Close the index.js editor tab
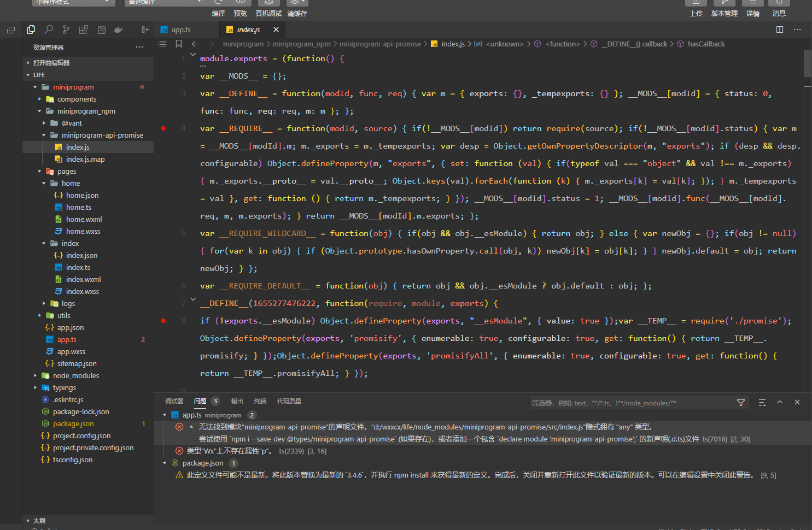This screenshot has height=530, width=812. [x=276, y=30]
